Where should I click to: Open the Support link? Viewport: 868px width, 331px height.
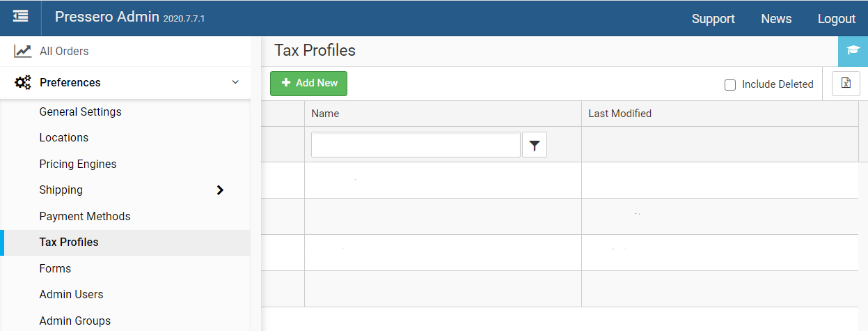pos(713,19)
